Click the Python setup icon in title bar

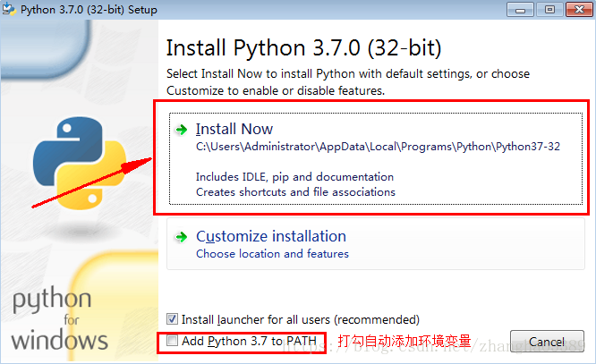(x=9, y=9)
